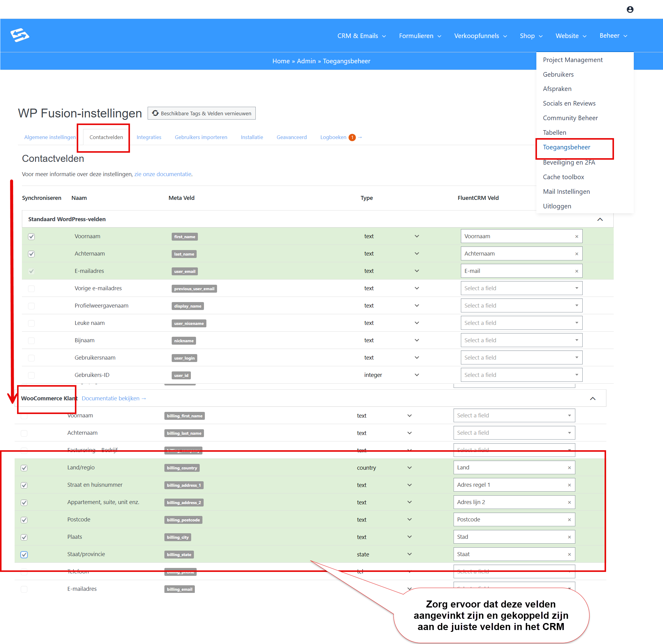Screen dimensions: 663x644
Task: Select a field for Leuke naam
Action: click(x=521, y=323)
